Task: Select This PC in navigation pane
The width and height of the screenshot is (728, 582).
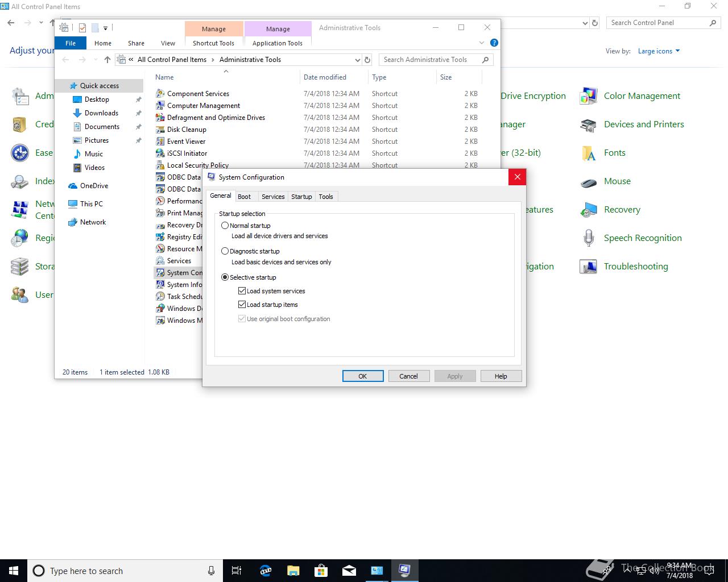Action: (x=91, y=204)
